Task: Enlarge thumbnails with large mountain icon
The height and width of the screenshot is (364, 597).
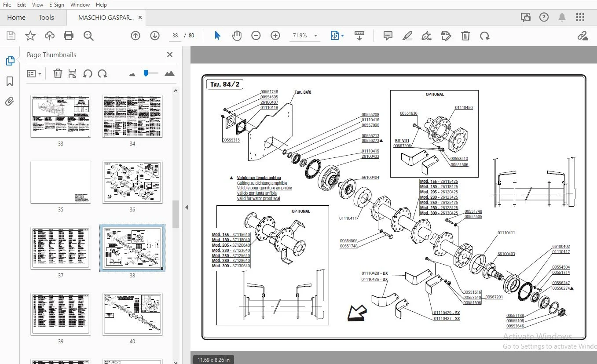Action: click(x=169, y=74)
